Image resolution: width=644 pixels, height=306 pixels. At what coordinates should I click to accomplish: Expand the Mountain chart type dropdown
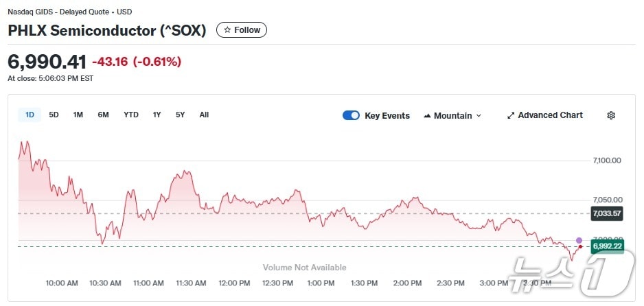[x=479, y=116]
